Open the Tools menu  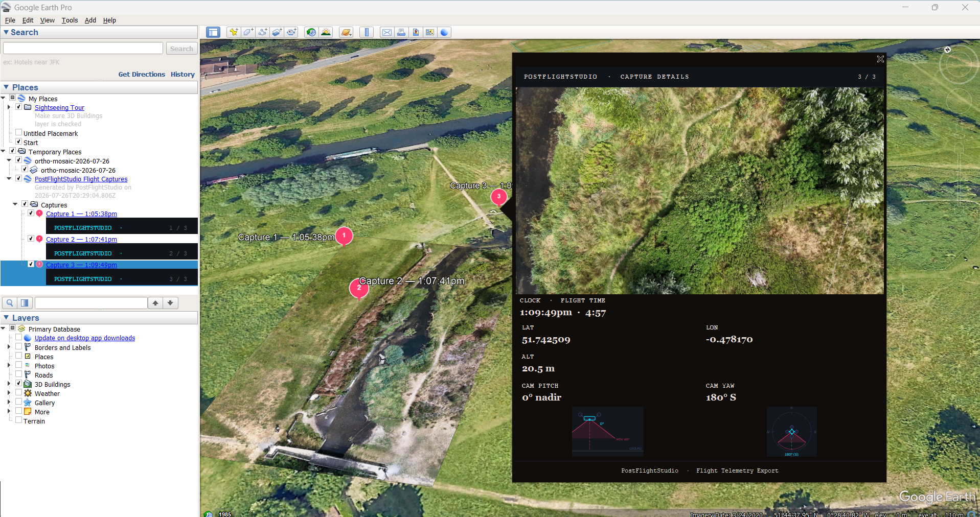point(70,20)
